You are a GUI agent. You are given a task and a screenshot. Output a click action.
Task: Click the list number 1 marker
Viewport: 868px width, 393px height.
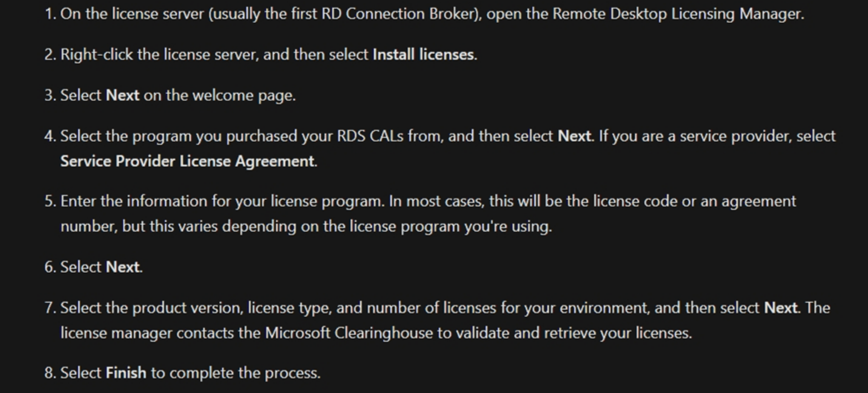point(51,14)
